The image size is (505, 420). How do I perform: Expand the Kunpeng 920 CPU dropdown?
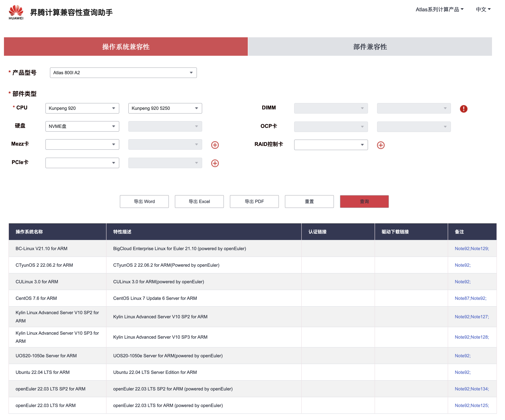tap(82, 108)
